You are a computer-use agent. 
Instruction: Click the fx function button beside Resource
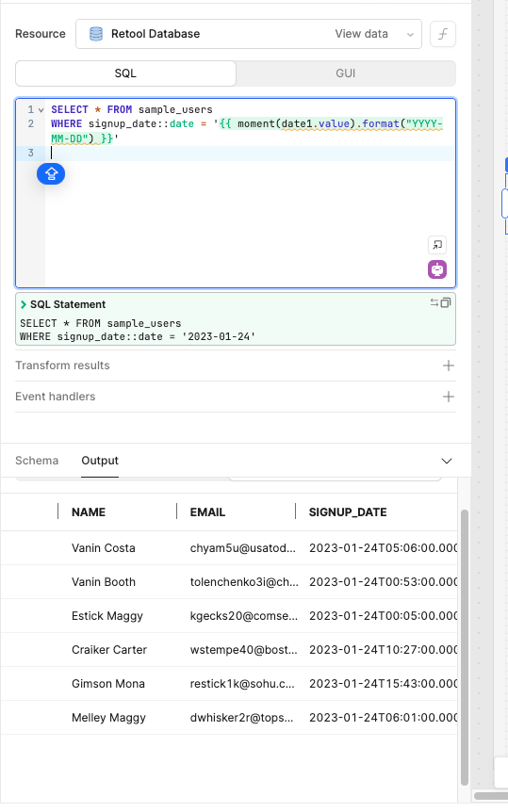443,34
